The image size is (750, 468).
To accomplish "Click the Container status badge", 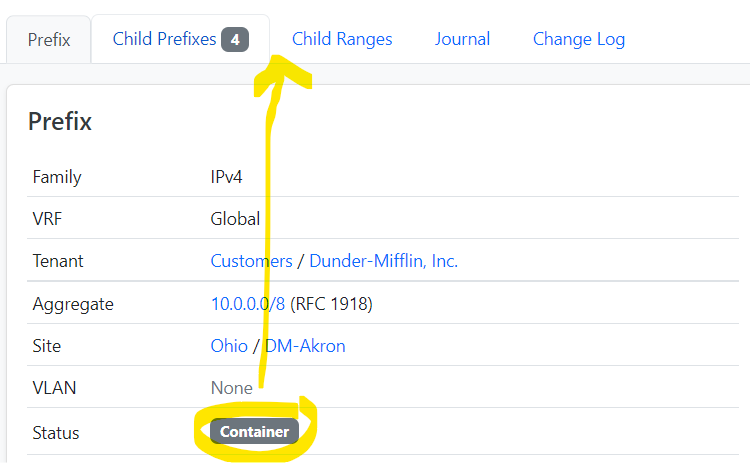I will [x=254, y=432].
